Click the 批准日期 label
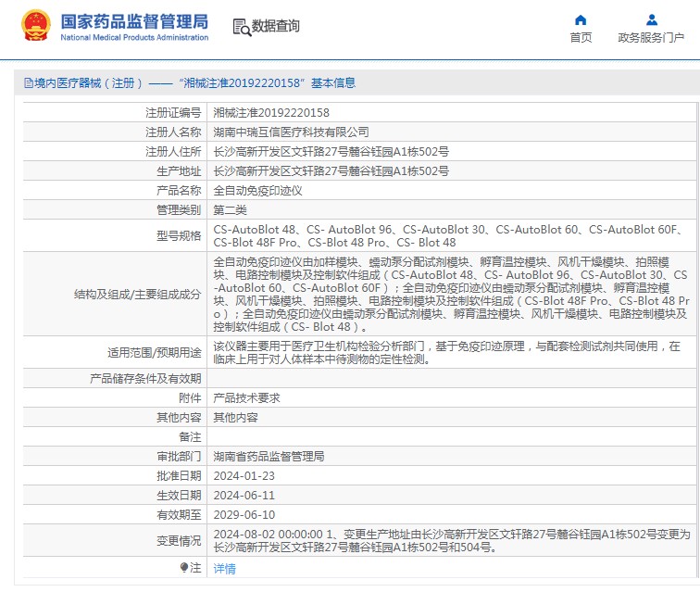 (x=179, y=476)
